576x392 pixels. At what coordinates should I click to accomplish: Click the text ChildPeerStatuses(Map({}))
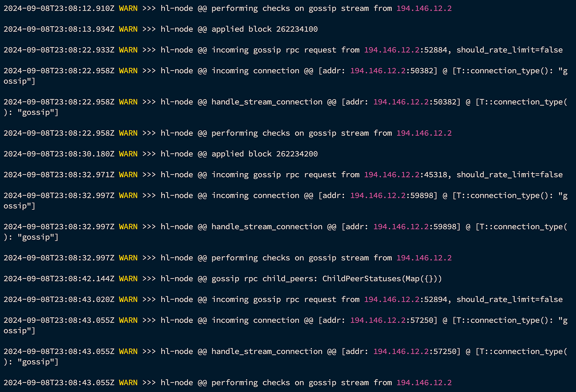382,279
